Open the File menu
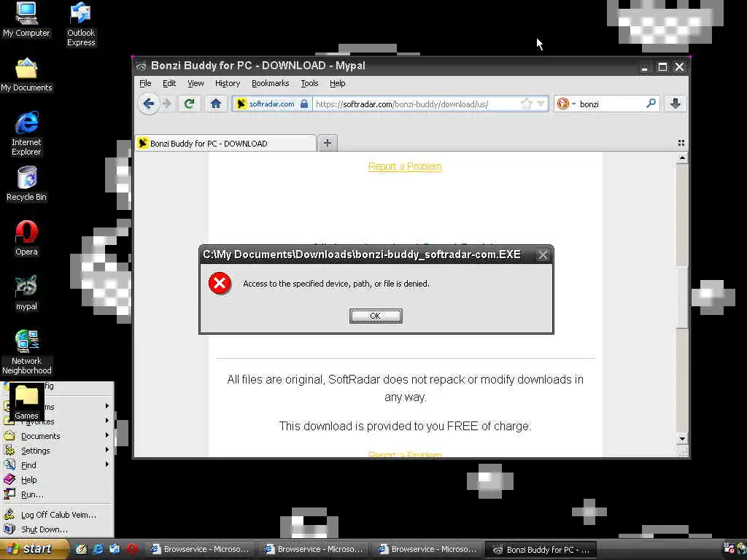The width and height of the screenshot is (747, 560). tap(145, 83)
